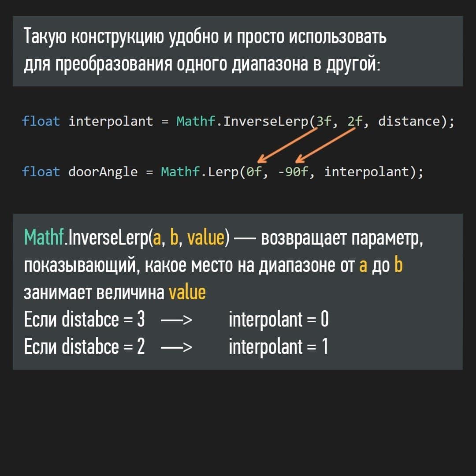
Task: Click 'Mathf.InverseLerp' in the first code line
Action: [x=242, y=122]
